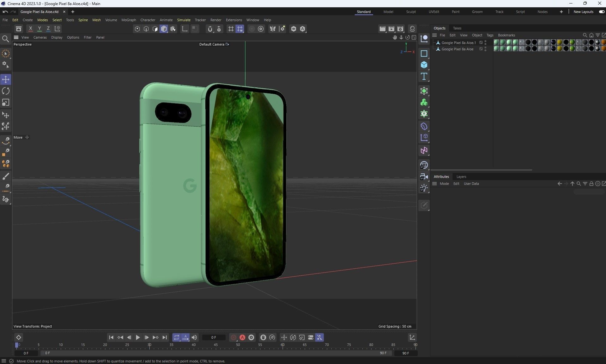Close the Google Pixel 8a Aloe.c4d tab
The height and width of the screenshot is (364, 606).
click(64, 12)
